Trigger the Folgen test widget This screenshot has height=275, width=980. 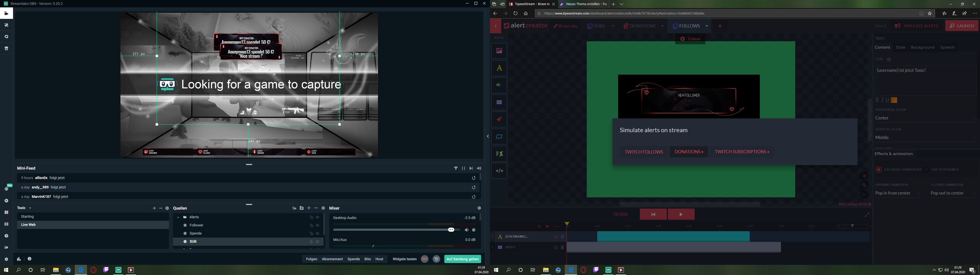[311, 259]
